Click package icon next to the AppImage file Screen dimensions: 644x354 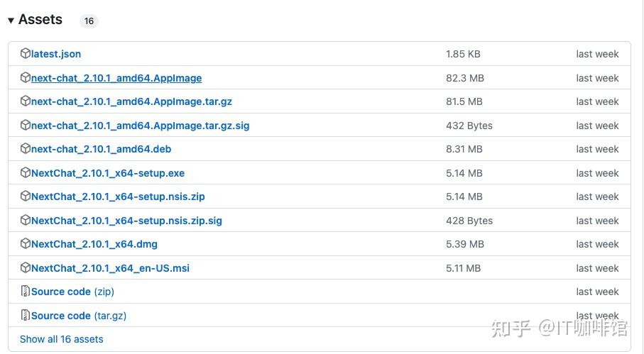coord(26,78)
